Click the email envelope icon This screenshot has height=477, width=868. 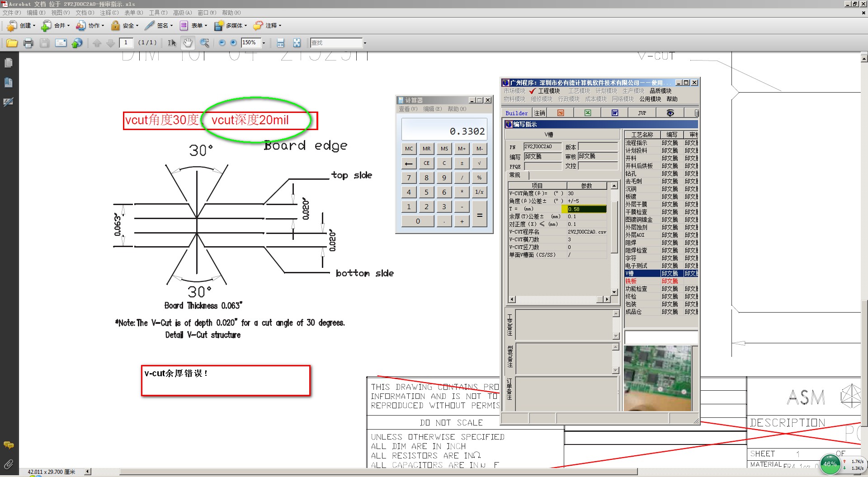[61, 43]
